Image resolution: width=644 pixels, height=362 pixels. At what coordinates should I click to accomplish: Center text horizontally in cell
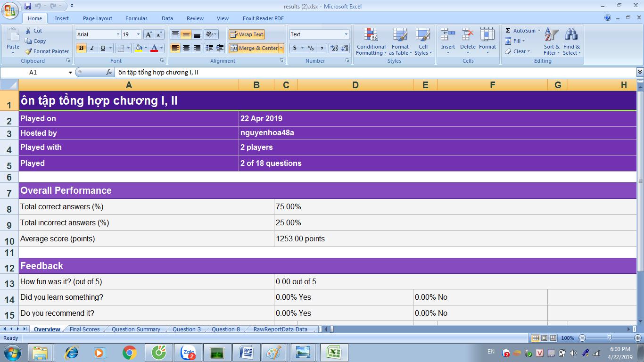coord(186,48)
